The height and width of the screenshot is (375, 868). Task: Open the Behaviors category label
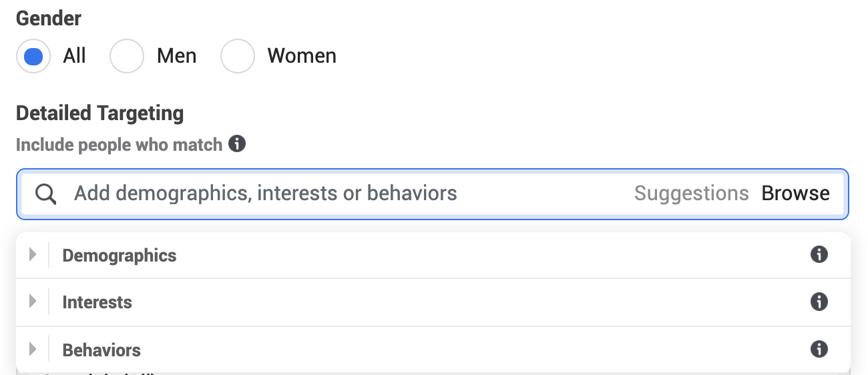(101, 350)
